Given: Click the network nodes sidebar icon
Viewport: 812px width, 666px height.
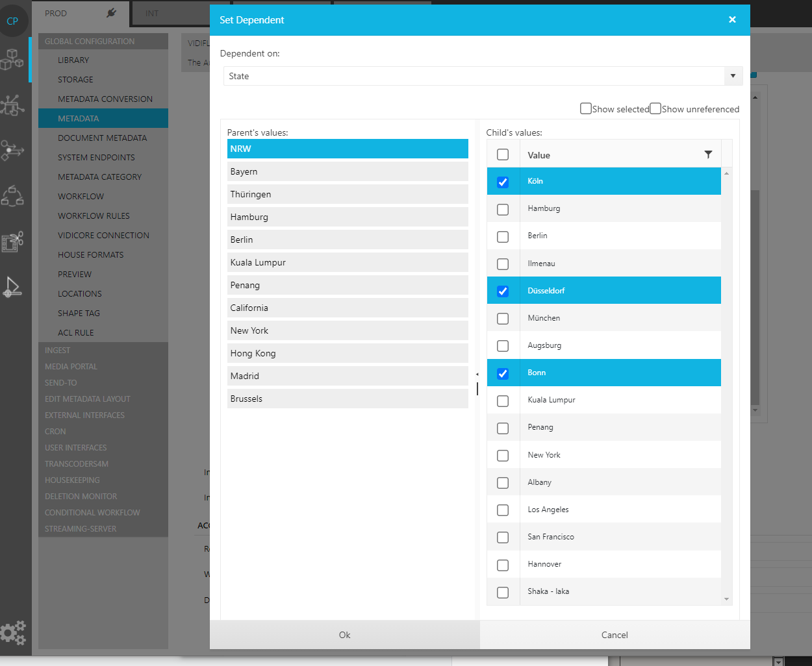Looking at the screenshot, I should coord(12,105).
